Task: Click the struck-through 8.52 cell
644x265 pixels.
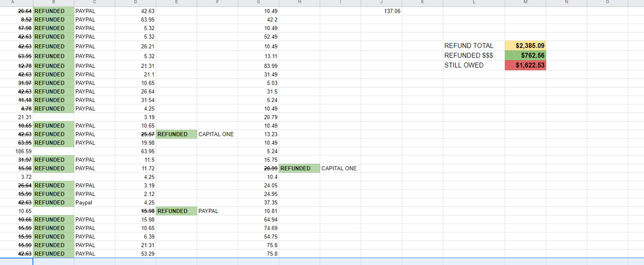Action: click(x=16, y=19)
